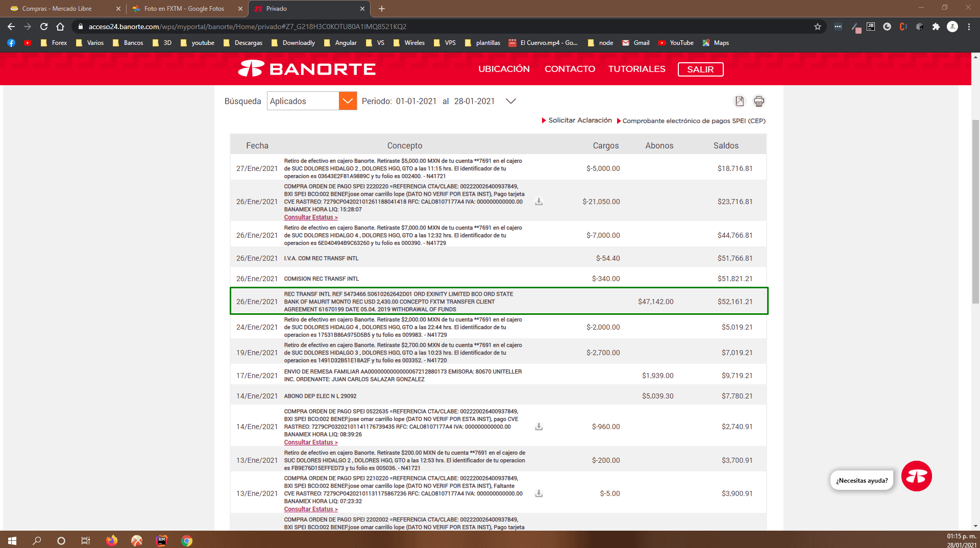The width and height of the screenshot is (980, 548).
Task: Open the TUTORIALES menu item
Action: click(x=636, y=69)
